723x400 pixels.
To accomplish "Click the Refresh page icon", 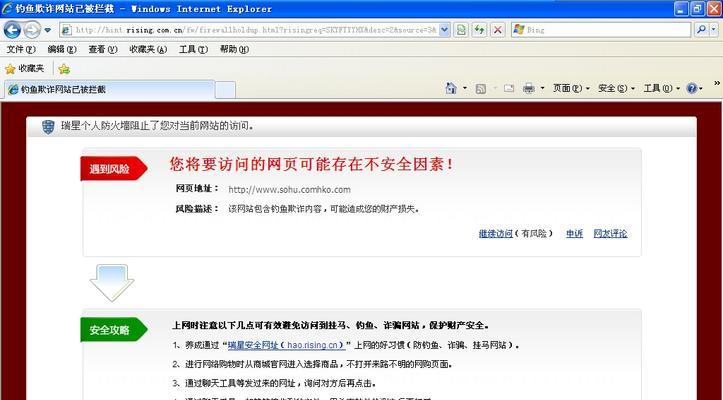I will click(x=480, y=30).
